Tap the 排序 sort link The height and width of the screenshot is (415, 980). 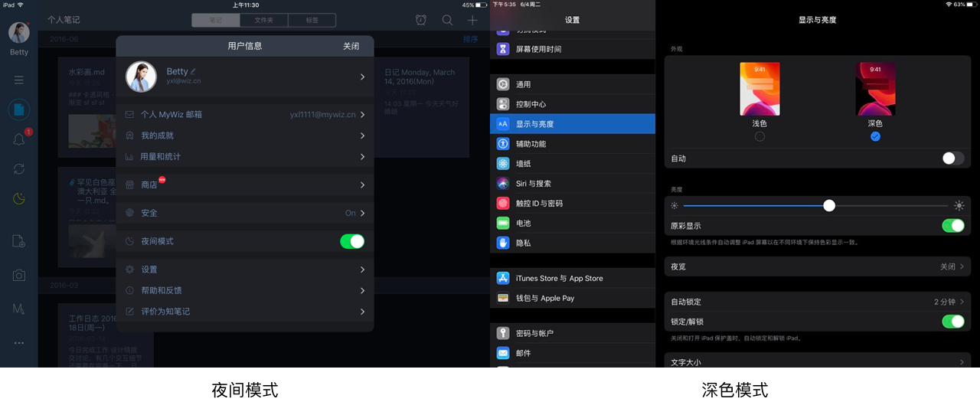tap(471, 39)
